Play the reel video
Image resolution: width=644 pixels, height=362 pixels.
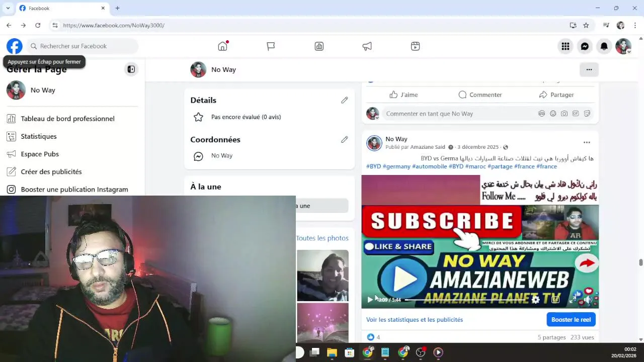(370, 300)
